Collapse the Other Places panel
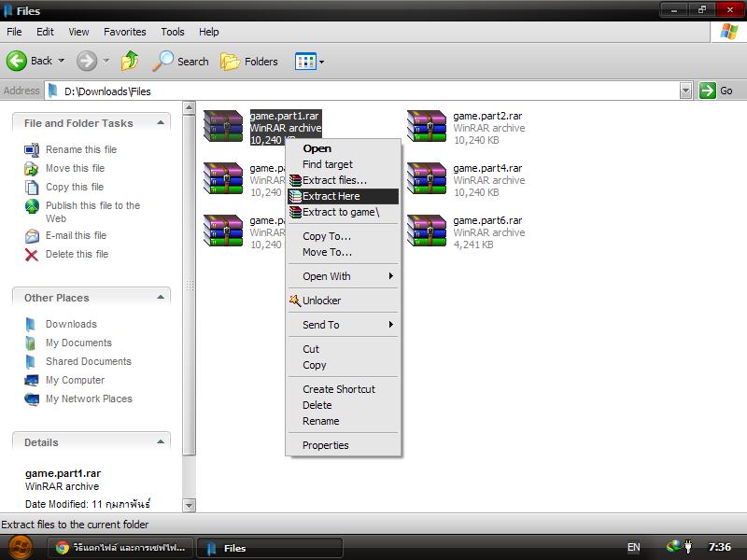747x560 pixels. click(x=161, y=297)
